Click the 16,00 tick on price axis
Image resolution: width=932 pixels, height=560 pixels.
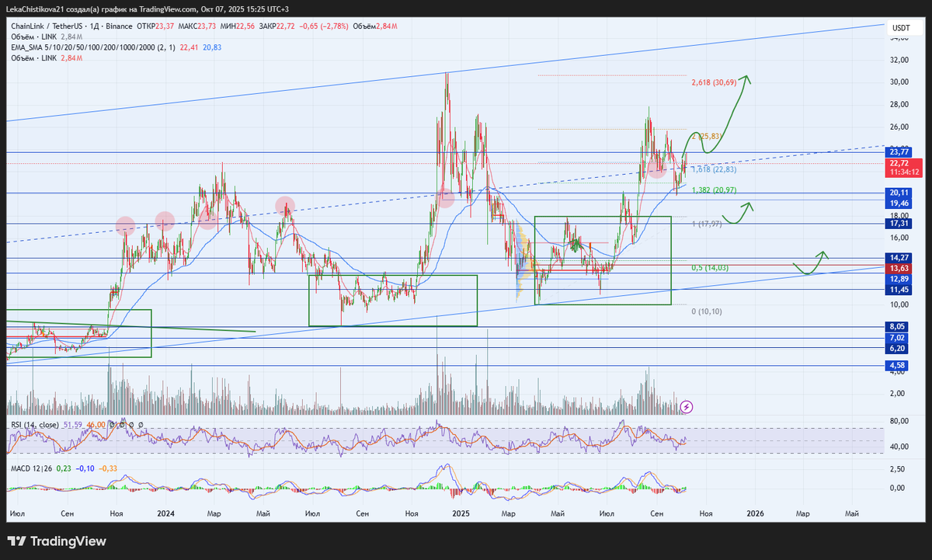click(899, 238)
